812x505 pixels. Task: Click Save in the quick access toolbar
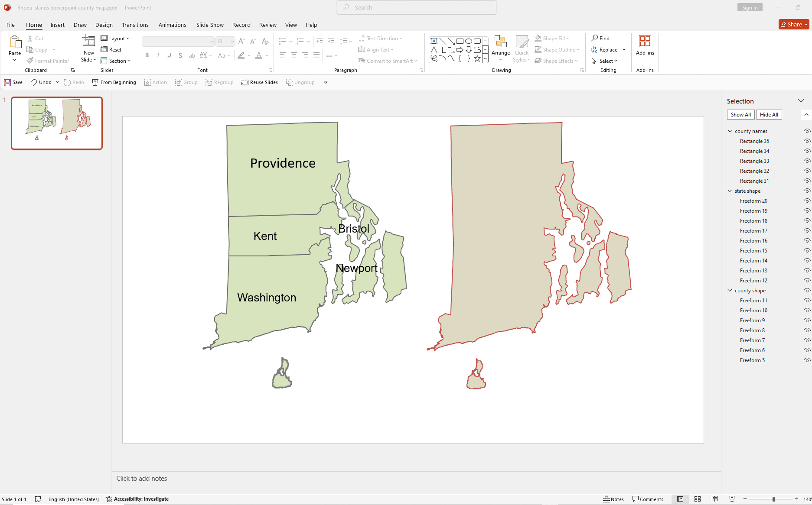tap(13, 82)
